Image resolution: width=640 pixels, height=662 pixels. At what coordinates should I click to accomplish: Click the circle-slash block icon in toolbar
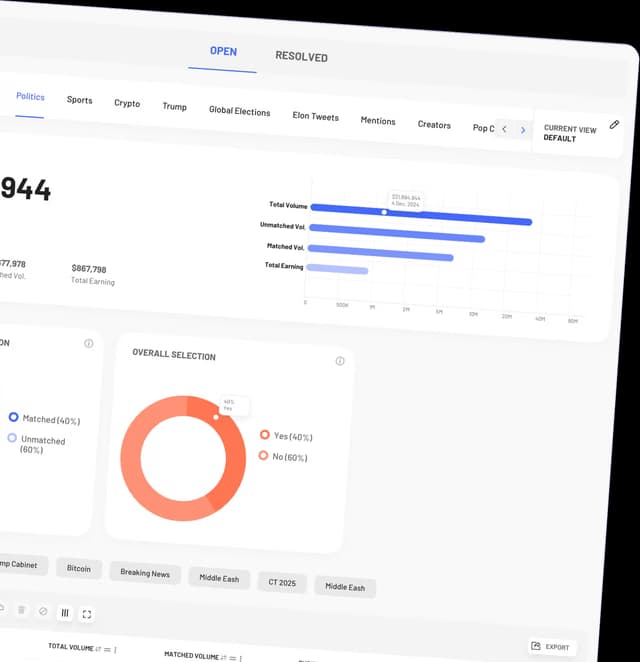point(43,611)
